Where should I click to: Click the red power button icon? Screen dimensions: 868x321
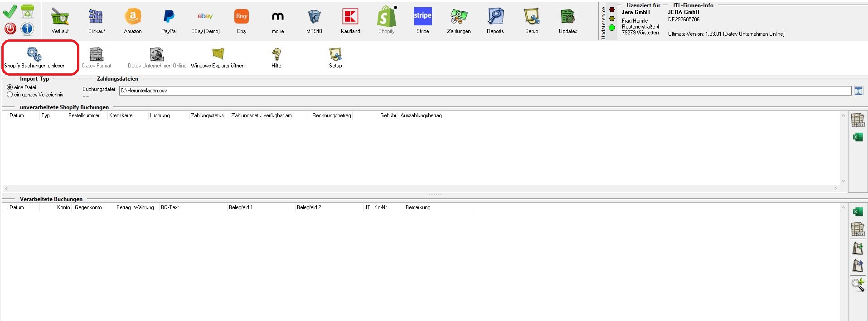10,29
